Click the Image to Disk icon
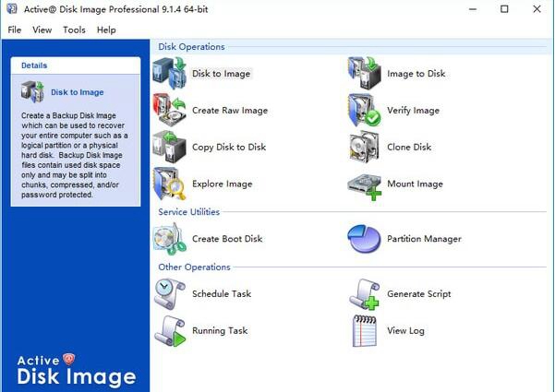This screenshot has height=392, width=555. tap(364, 74)
